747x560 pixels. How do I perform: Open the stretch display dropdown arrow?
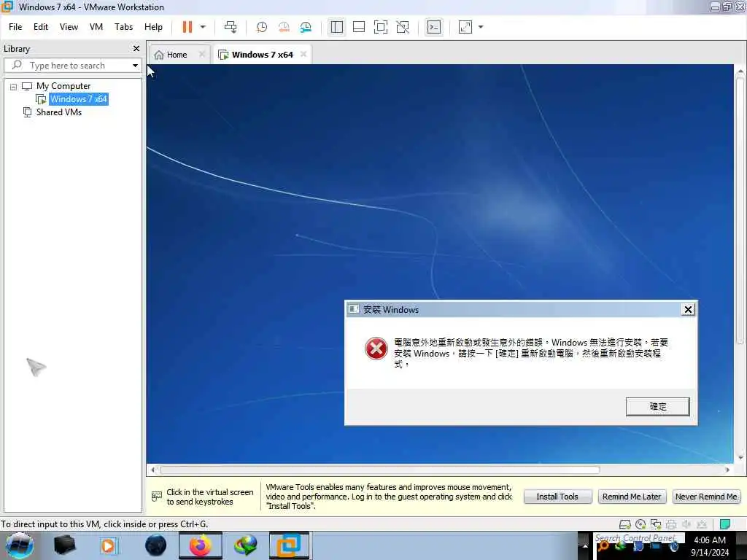pos(481,27)
